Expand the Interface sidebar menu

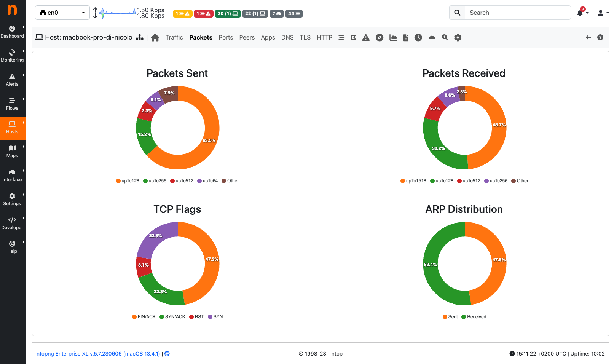tap(12, 176)
